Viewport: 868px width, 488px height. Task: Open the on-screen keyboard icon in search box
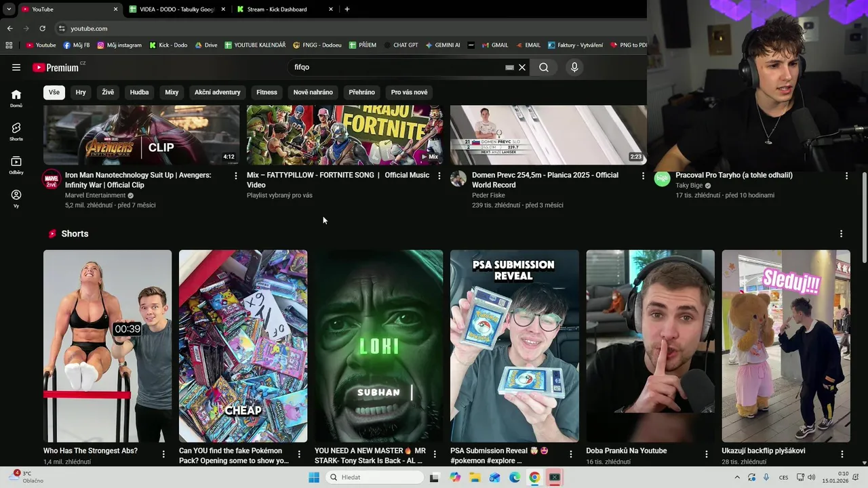[510, 67]
